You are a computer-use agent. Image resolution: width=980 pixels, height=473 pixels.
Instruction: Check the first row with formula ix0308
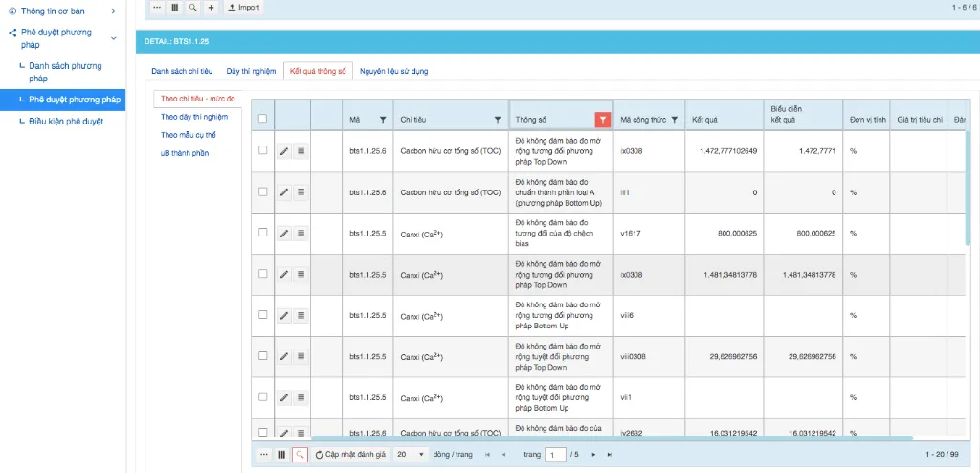[263, 151]
